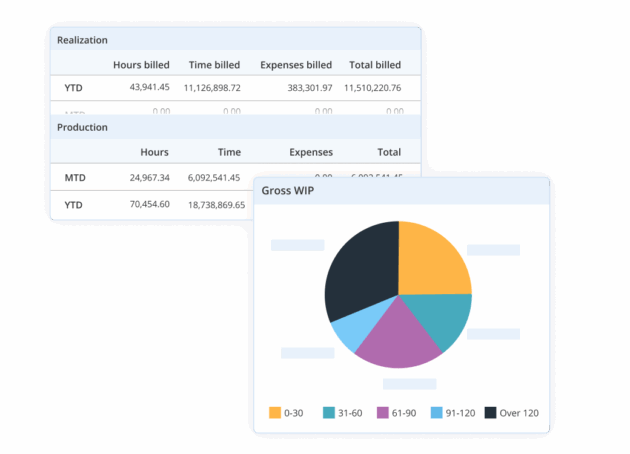Select the YTD row label under Realization
This screenshot has height=454, width=630.
pyautogui.click(x=74, y=88)
